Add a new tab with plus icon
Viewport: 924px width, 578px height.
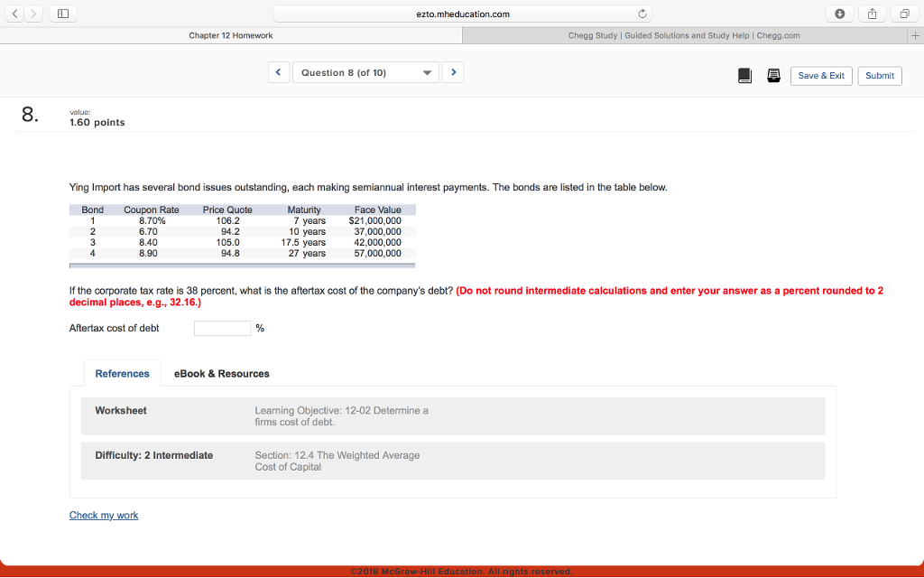[915, 35]
